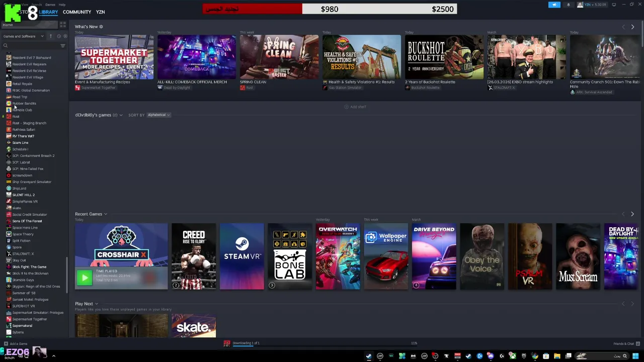Open Microsoft Store from the taskbar

click(546, 356)
